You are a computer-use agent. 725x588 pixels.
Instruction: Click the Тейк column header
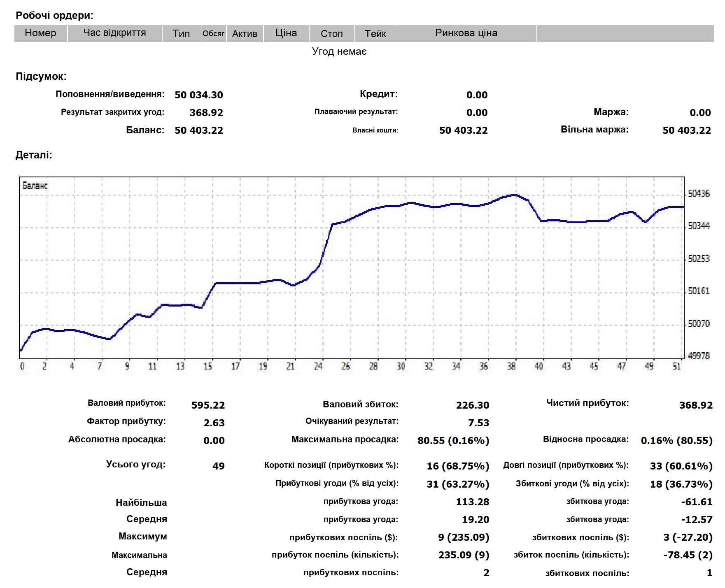[x=375, y=33]
